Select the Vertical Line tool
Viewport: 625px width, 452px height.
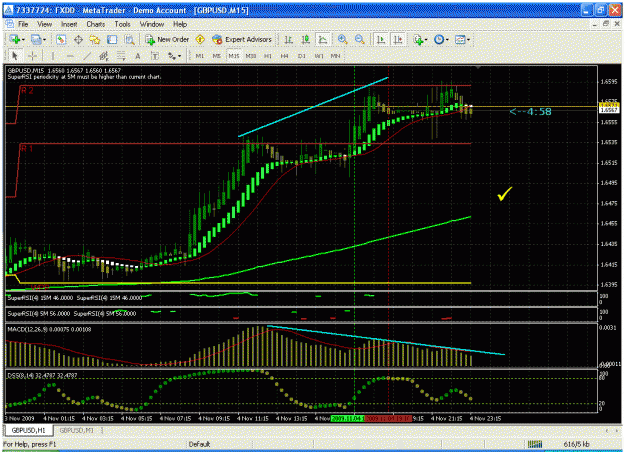[53, 56]
